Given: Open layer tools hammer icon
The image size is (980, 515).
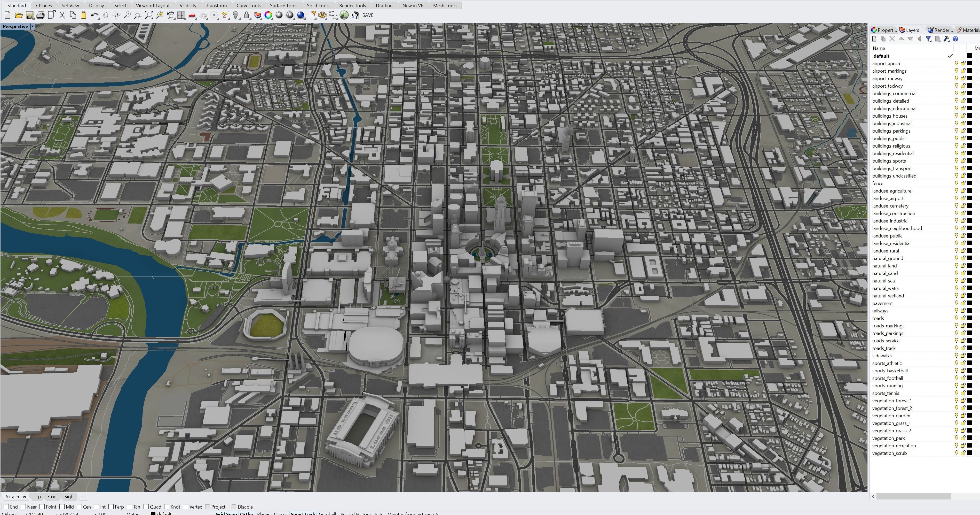Looking at the screenshot, I should 946,39.
